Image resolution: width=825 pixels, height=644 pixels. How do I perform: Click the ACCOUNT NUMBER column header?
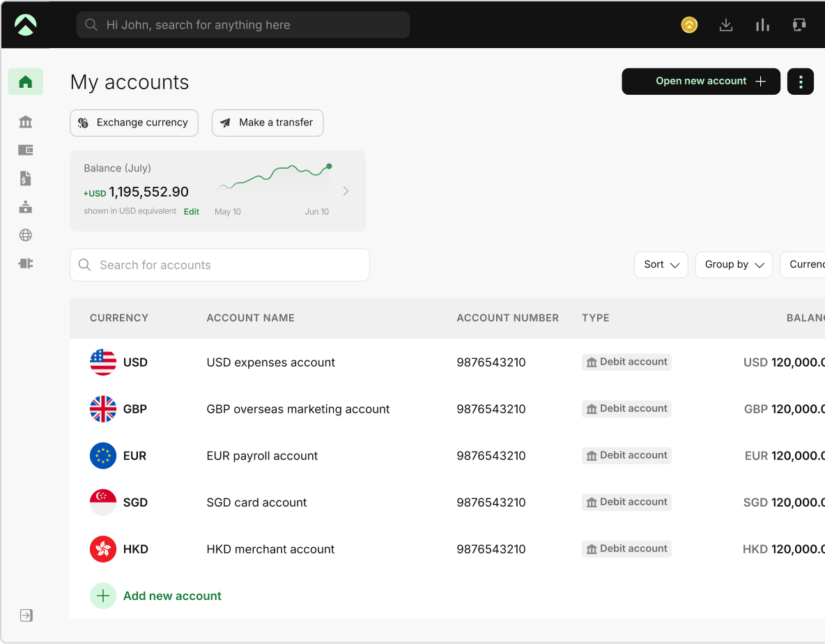click(507, 318)
